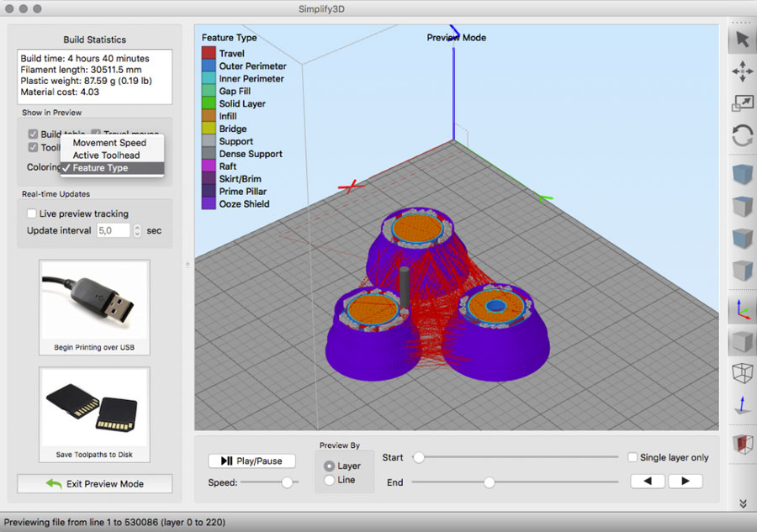Click the Update interval stepper arrows
The width and height of the screenshot is (757, 532).
137,230
